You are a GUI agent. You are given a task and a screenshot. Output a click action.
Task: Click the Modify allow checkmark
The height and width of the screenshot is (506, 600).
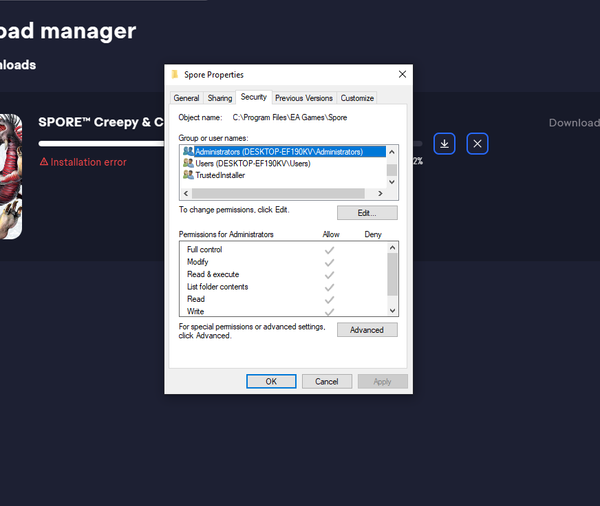point(329,263)
